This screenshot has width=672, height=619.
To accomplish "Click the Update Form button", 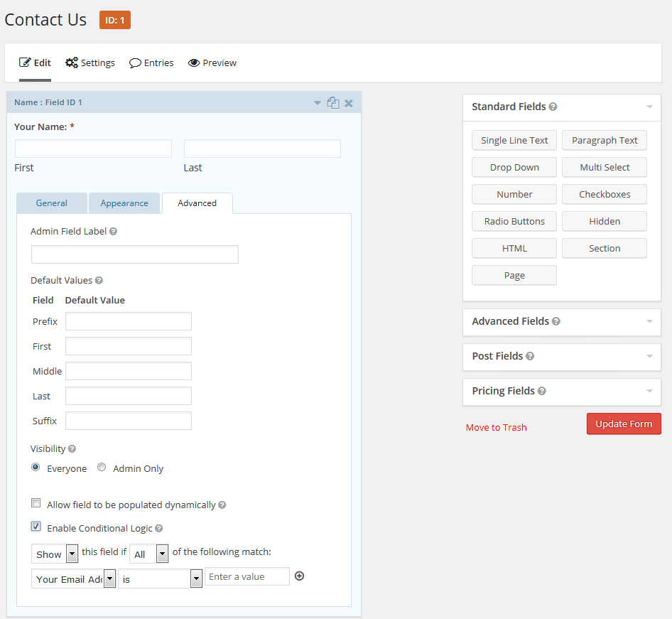I will click(624, 424).
